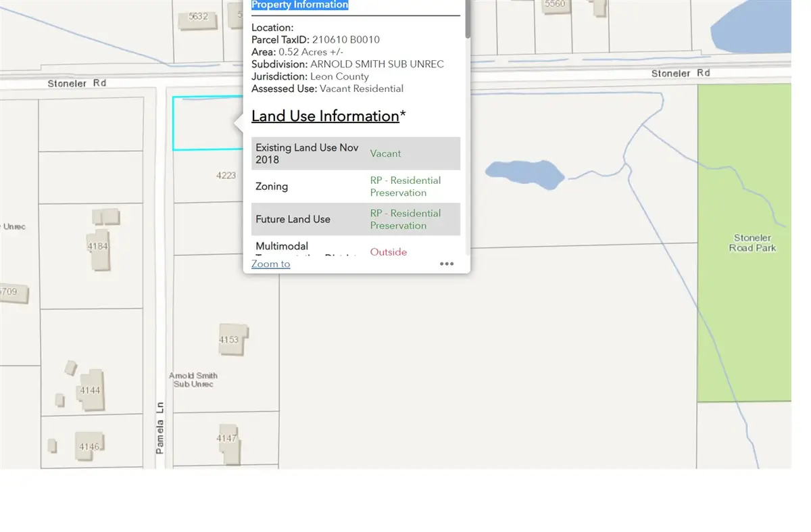Pick the building labeled 4146

pos(89,446)
